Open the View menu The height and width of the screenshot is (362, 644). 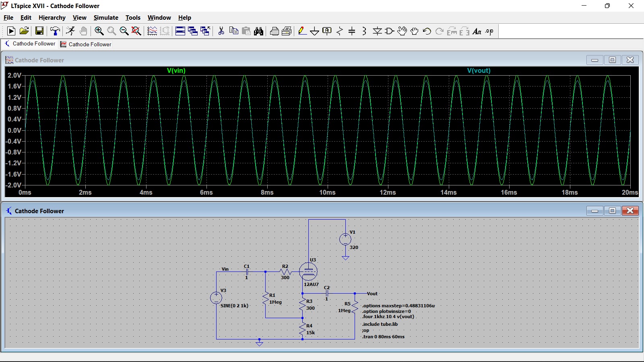[x=79, y=17]
